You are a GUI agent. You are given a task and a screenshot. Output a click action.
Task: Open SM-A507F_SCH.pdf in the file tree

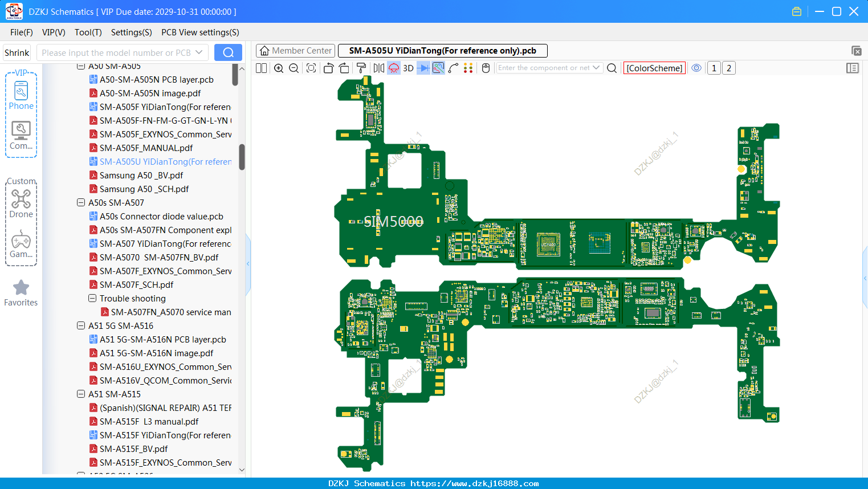point(136,284)
